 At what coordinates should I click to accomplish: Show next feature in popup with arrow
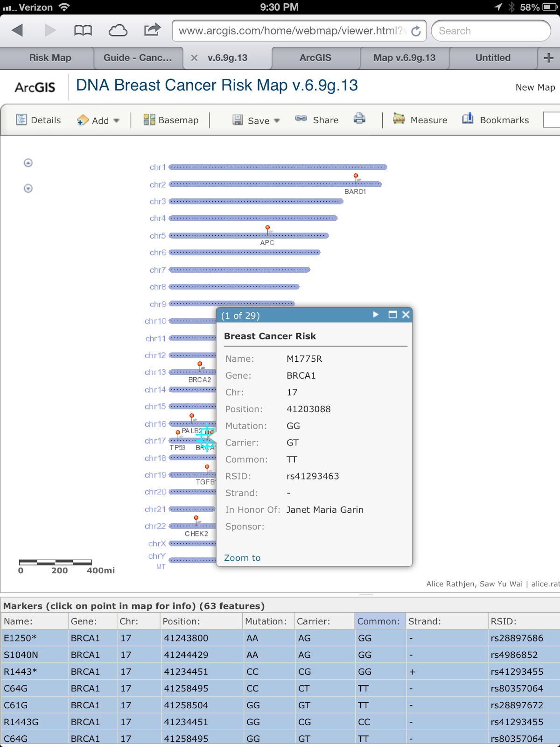pos(376,315)
